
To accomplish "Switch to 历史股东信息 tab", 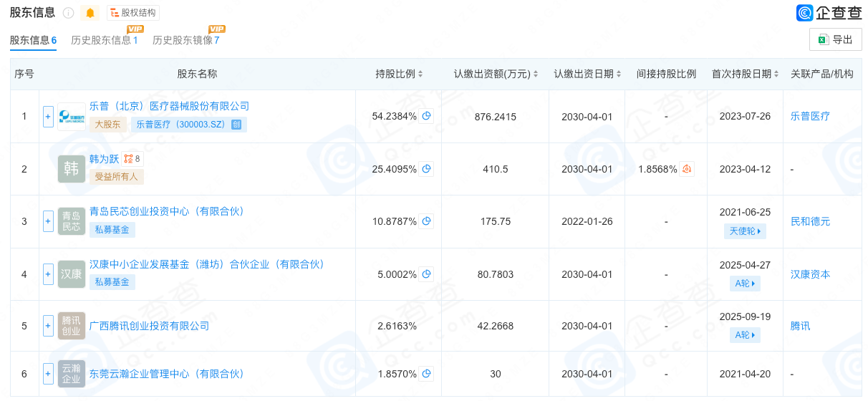I will point(105,40).
